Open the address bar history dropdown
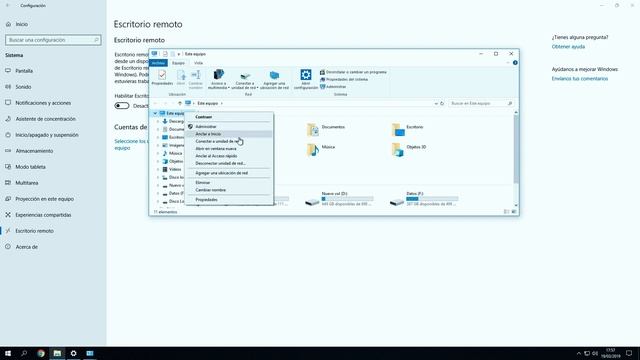This screenshot has width=640, height=360. pyautogui.click(x=436, y=104)
